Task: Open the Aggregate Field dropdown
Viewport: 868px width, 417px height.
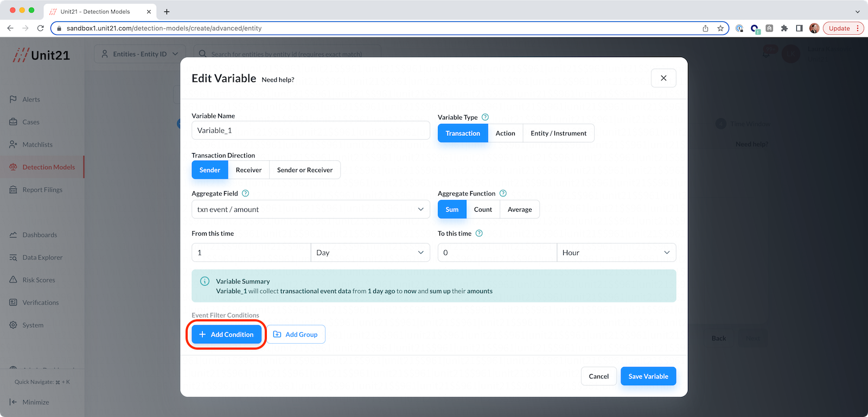Action: point(311,210)
